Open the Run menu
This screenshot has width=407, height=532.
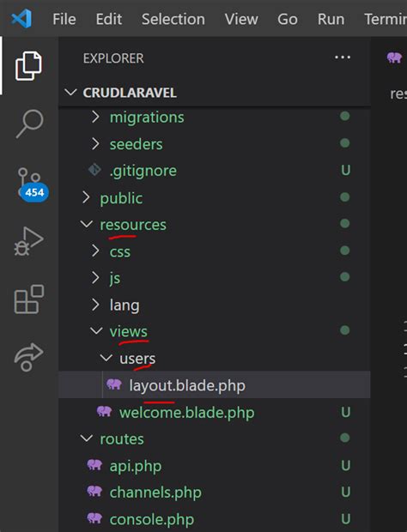[331, 19]
